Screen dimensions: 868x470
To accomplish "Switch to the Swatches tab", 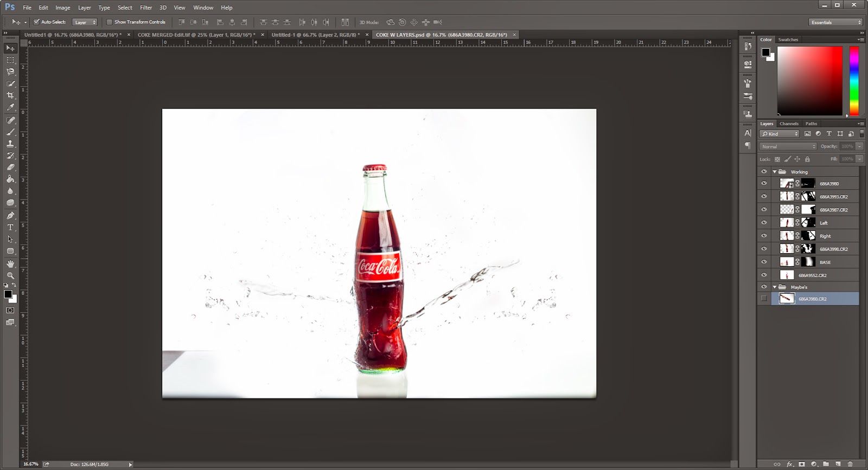I will pos(788,40).
